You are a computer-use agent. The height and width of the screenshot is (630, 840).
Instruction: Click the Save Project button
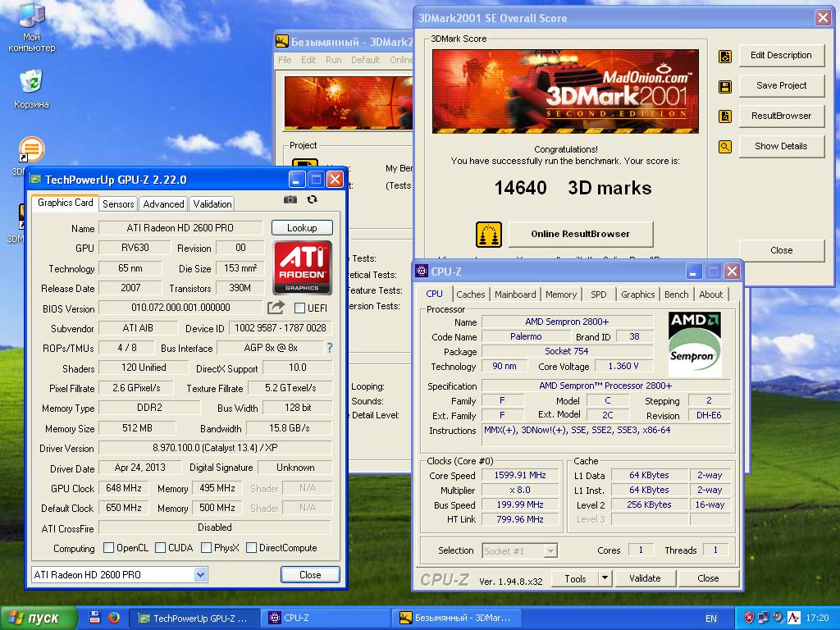click(x=781, y=85)
